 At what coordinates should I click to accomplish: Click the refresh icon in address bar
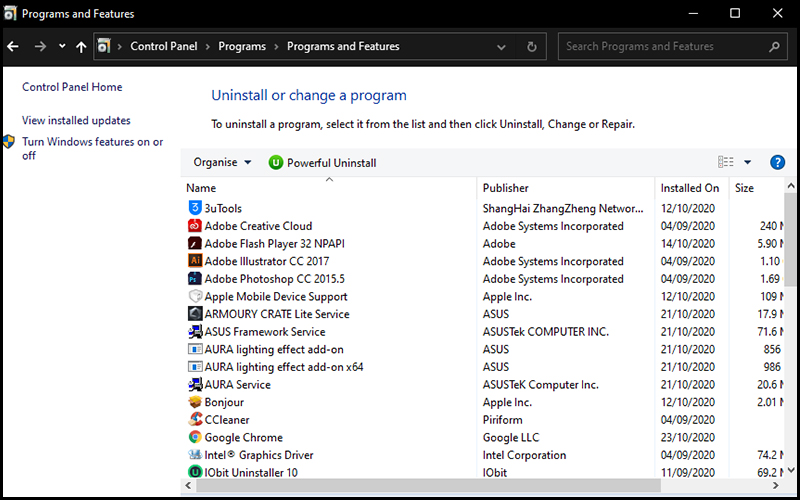(532, 46)
